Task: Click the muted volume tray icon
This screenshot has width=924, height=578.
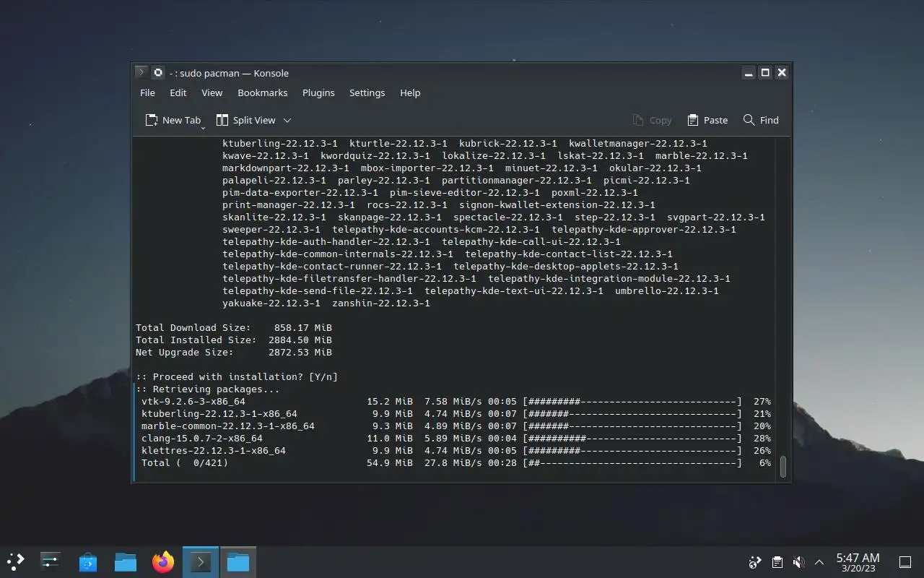Action: (798, 562)
